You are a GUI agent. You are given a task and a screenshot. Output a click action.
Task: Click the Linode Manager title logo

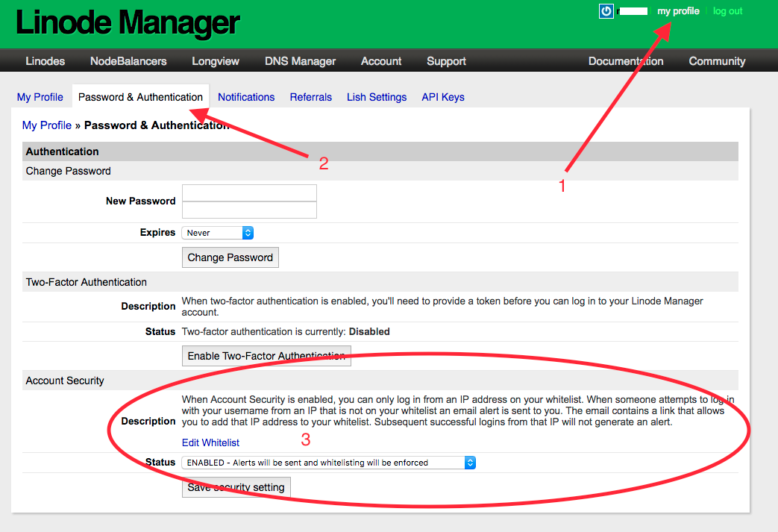(x=128, y=23)
